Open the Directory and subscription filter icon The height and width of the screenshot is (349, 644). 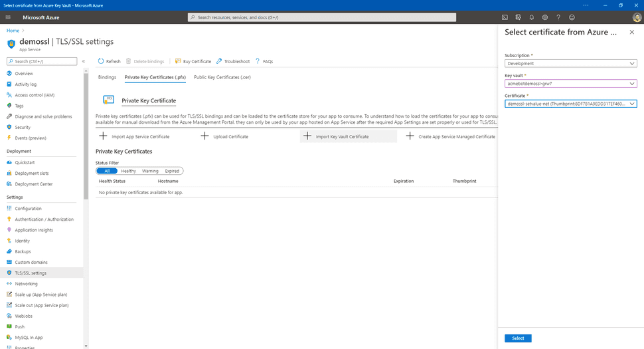(x=519, y=17)
